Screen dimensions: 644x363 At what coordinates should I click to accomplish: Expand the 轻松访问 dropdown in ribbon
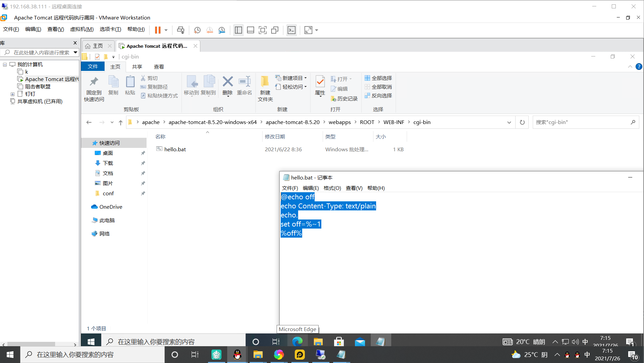click(x=306, y=87)
